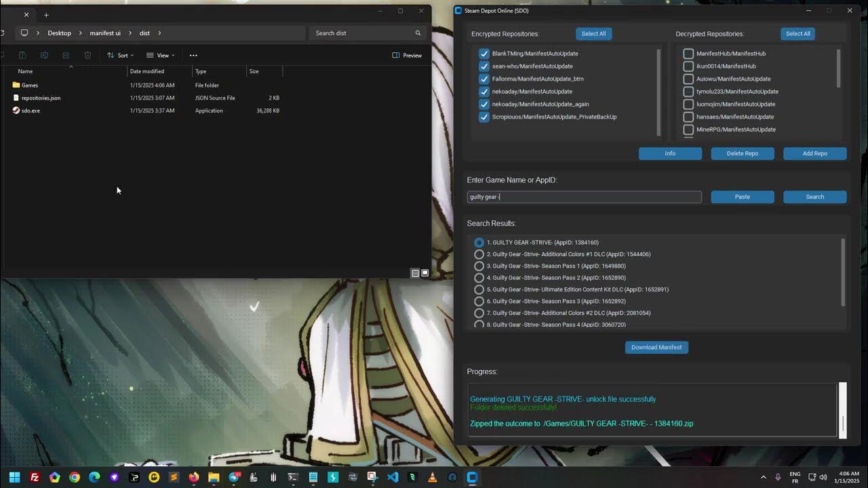Check Auiowu/ManifestAutoUpdate repository
The width and height of the screenshot is (868, 488).
[x=688, y=79]
